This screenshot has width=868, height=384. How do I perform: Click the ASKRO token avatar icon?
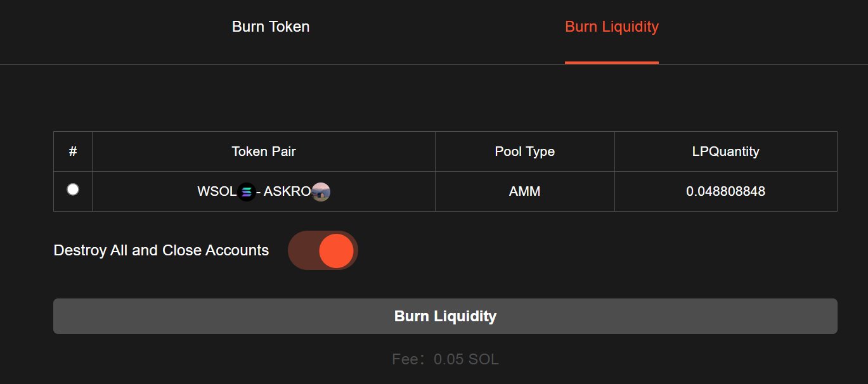click(321, 191)
